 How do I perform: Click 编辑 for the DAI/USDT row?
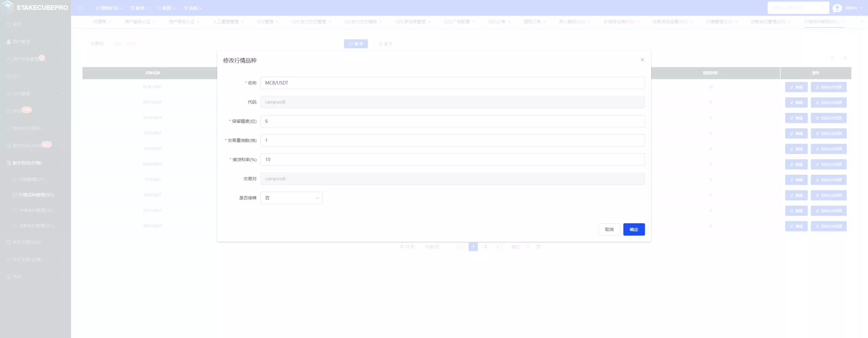pyautogui.click(x=796, y=195)
